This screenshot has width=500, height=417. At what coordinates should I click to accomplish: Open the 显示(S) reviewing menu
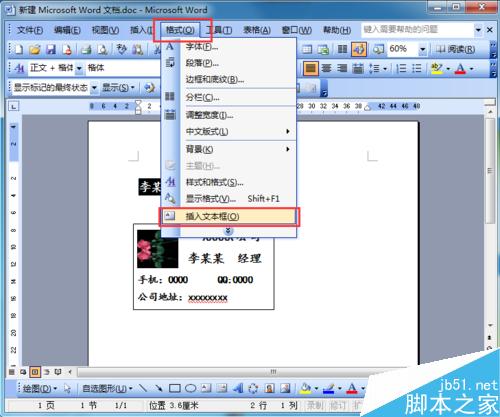[118, 88]
